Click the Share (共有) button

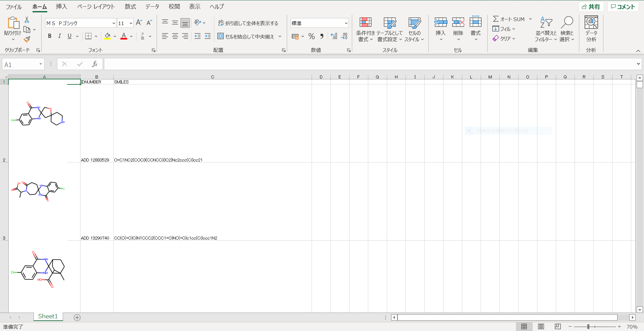point(591,7)
